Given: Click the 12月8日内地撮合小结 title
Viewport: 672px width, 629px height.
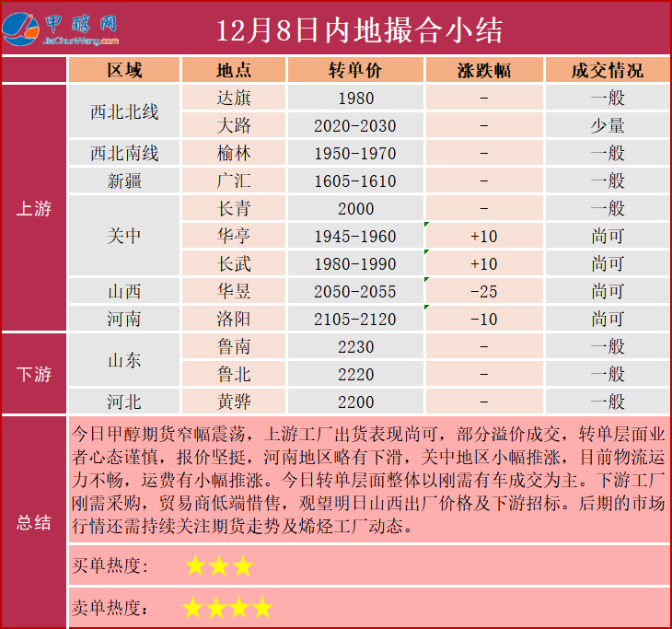Looking at the screenshot, I should (x=359, y=29).
